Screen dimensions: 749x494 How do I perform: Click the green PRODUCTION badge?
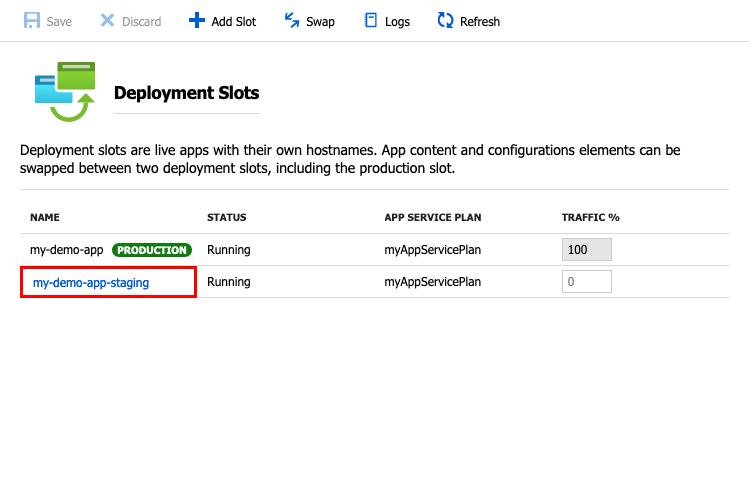pyautogui.click(x=151, y=250)
